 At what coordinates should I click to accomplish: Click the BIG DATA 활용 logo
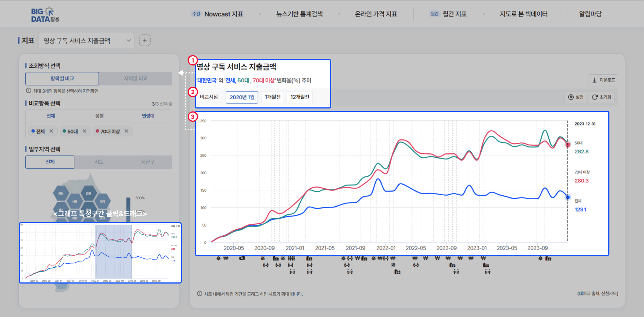click(45, 15)
